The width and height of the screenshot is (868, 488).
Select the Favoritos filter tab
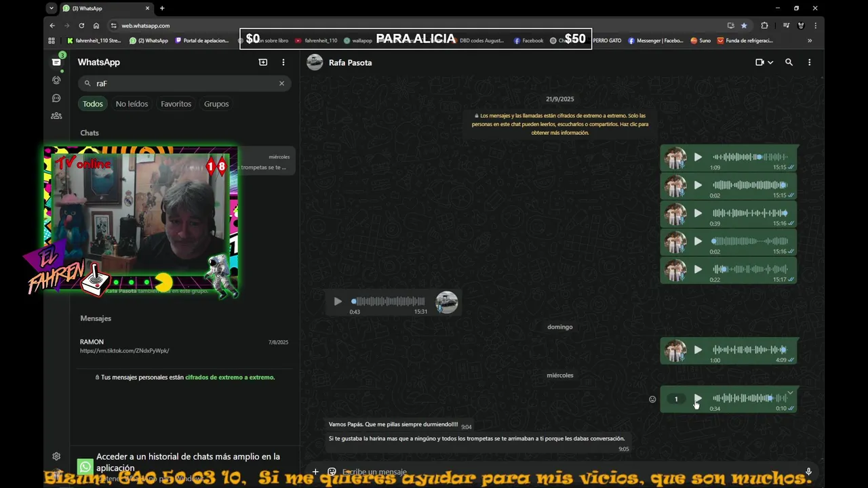[176, 104]
